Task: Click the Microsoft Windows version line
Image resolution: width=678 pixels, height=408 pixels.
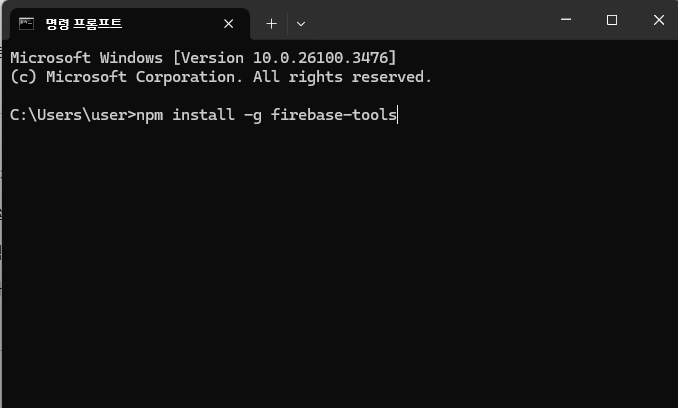Action: pyautogui.click(x=203, y=58)
